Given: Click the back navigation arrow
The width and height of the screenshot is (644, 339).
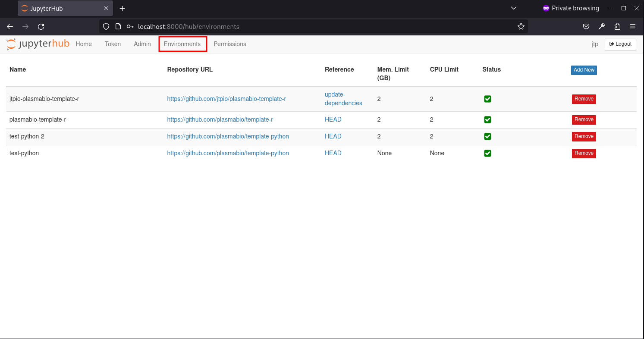Looking at the screenshot, I should click(x=9, y=26).
